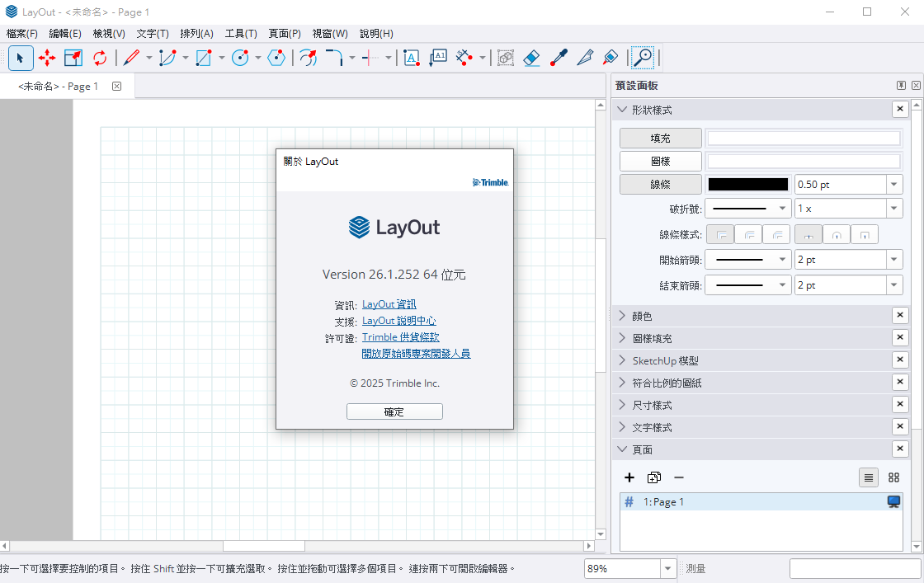This screenshot has width=924, height=583.
Task: Delete the selected page with minus icon
Action: [679, 477]
